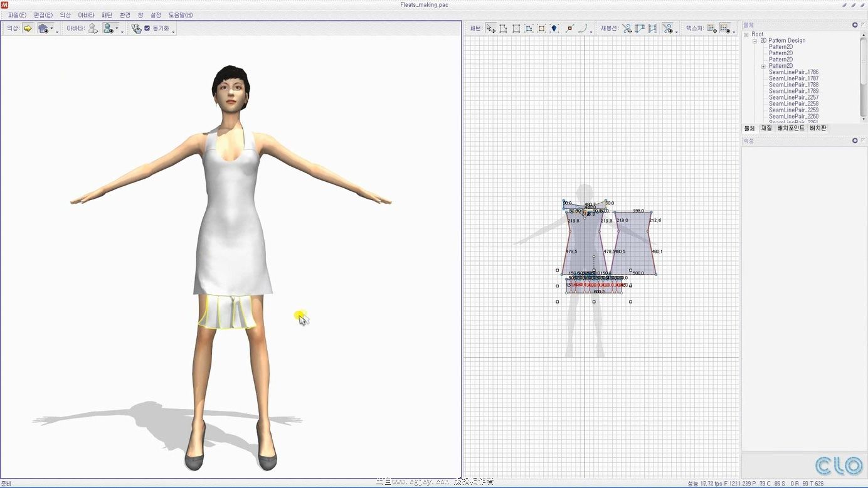This screenshot has height=488, width=868.
Task: Click the tree panel scrollbar down arrow
Action: coord(864,119)
